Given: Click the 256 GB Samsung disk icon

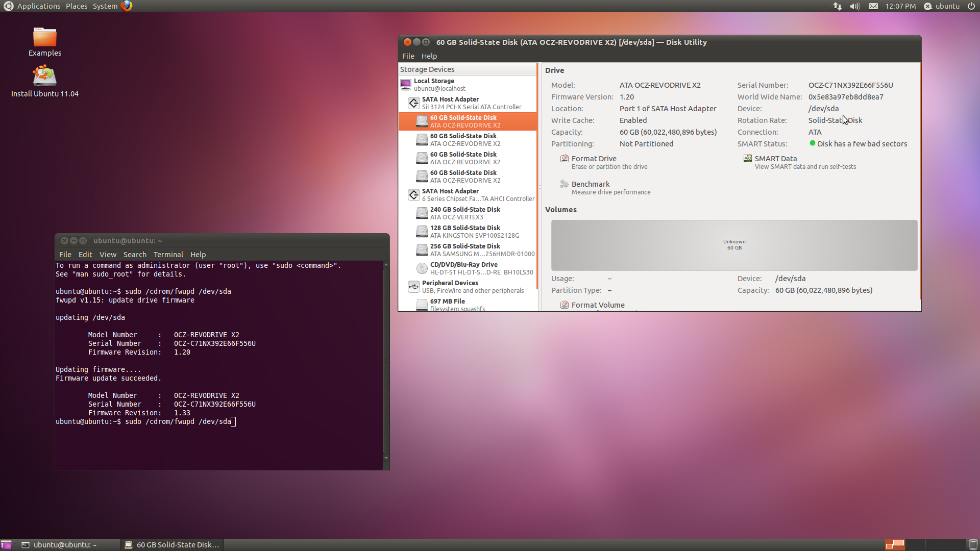Looking at the screenshot, I should click(x=422, y=249).
